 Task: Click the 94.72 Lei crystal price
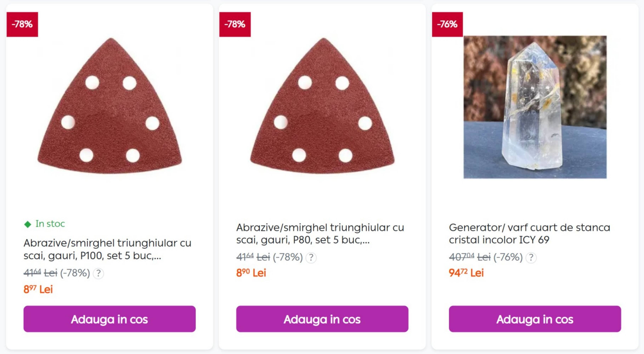466,273
